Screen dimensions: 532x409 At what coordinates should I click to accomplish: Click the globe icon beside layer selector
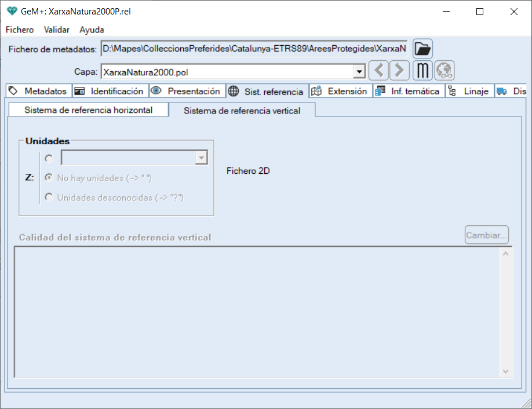pyautogui.click(x=444, y=71)
